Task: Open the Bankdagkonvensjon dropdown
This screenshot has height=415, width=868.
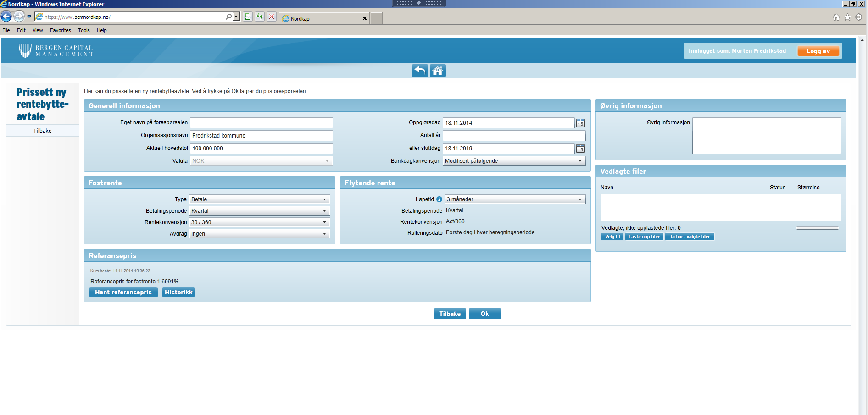Action: pos(514,161)
